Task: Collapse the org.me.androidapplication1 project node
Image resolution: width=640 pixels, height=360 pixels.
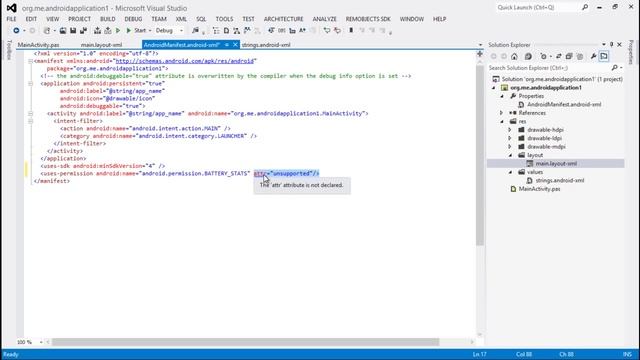Action: [494, 88]
